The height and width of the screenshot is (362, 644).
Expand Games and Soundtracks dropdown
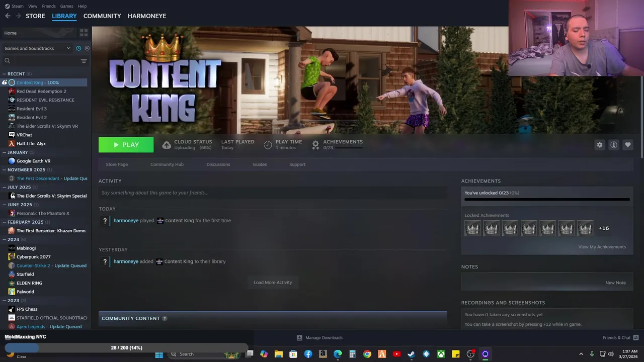pos(38,48)
